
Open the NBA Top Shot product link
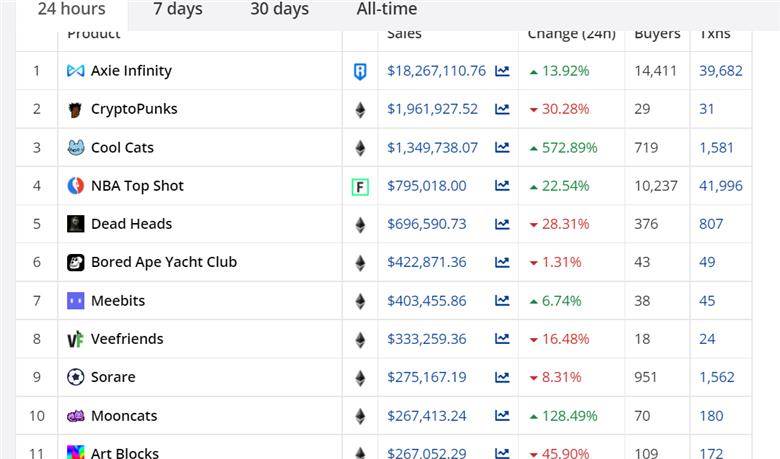(x=137, y=186)
